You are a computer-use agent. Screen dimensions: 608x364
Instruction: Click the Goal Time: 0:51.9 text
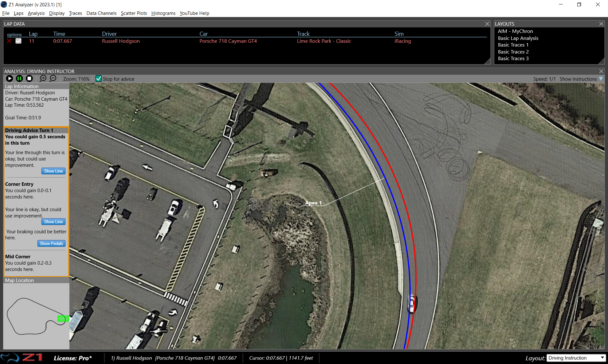click(x=23, y=118)
